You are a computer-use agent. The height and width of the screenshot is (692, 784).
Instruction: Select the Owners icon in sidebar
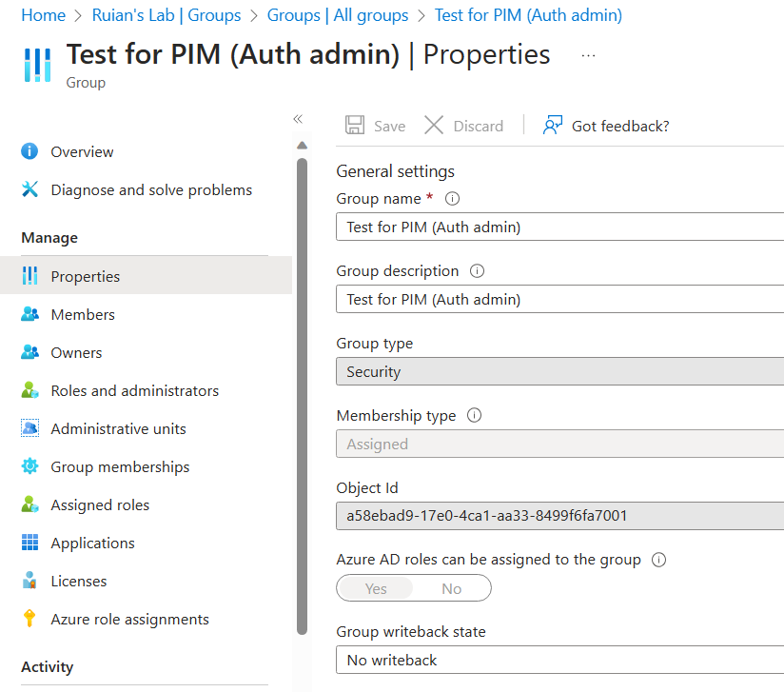coord(29,352)
